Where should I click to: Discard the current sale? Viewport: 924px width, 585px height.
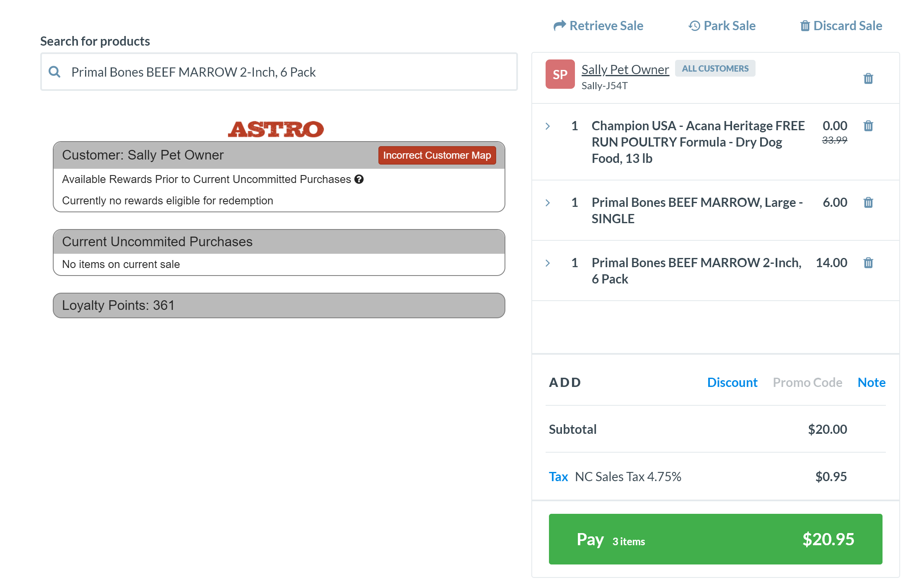pos(841,26)
